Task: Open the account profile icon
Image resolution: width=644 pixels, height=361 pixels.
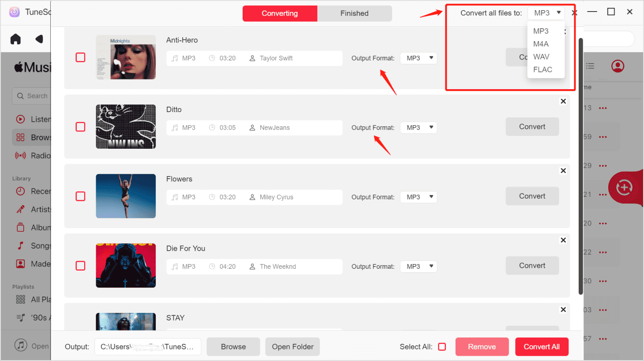Action: coord(618,66)
